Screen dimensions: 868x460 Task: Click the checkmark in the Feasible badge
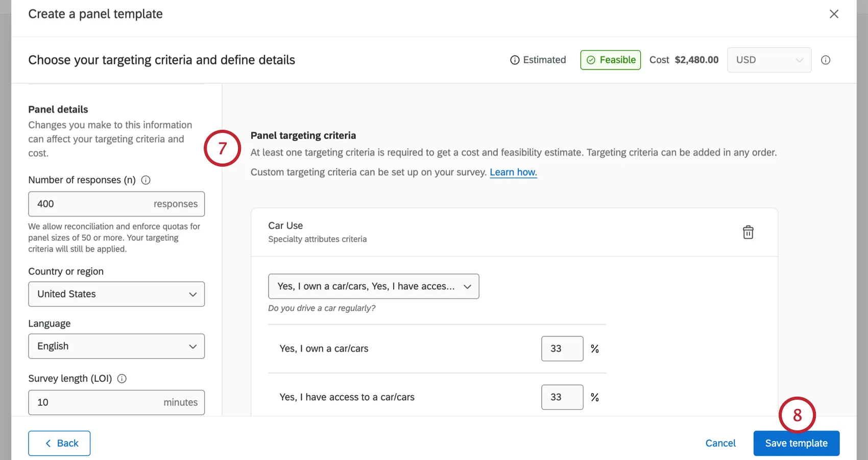[x=591, y=60]
